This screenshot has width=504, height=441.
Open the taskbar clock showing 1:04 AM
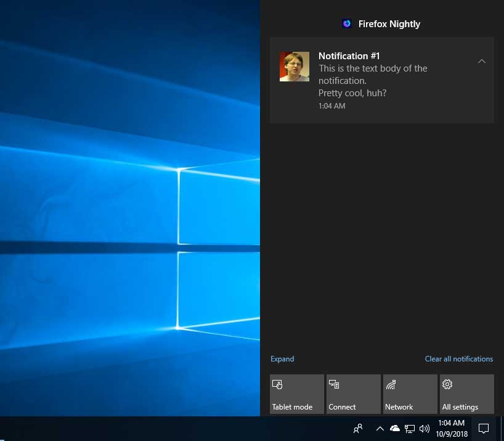(452, 428)
